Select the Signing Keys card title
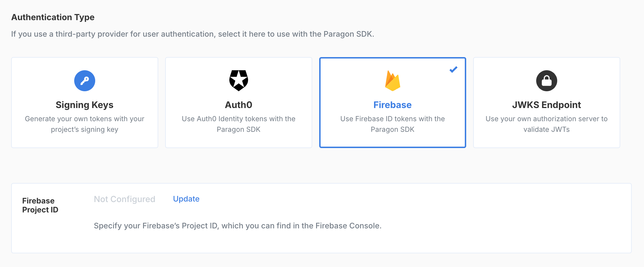Screen dimensions: 644x267 (85, 105)
